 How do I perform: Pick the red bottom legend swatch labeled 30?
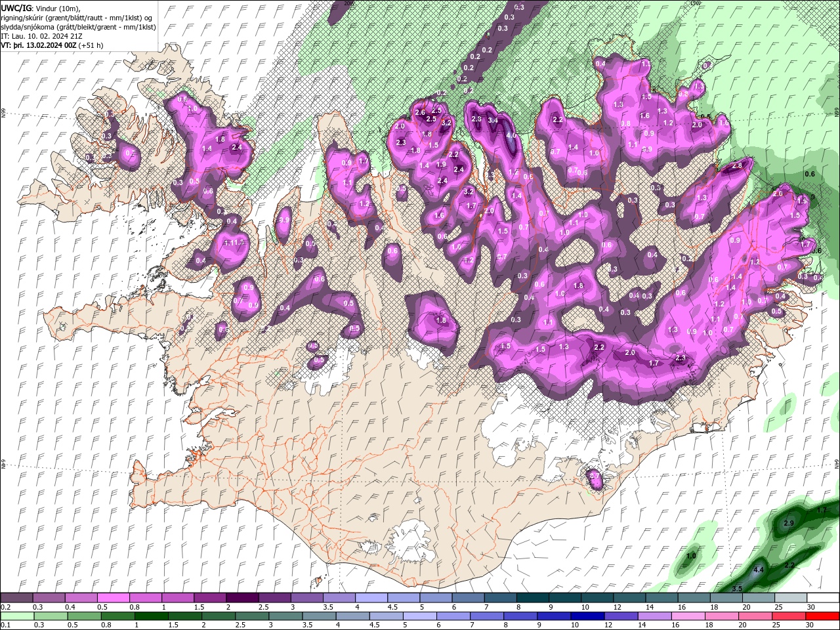(822, 617)
